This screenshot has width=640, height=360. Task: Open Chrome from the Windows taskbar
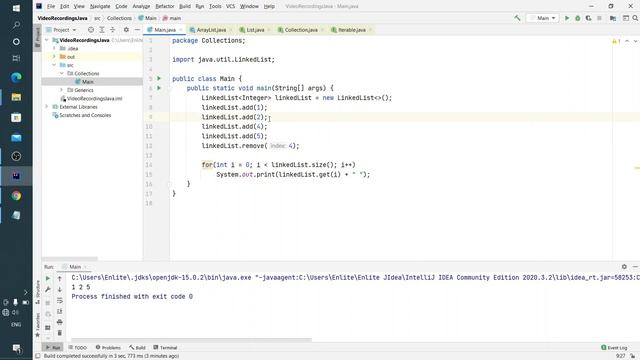tap(16, 196)
